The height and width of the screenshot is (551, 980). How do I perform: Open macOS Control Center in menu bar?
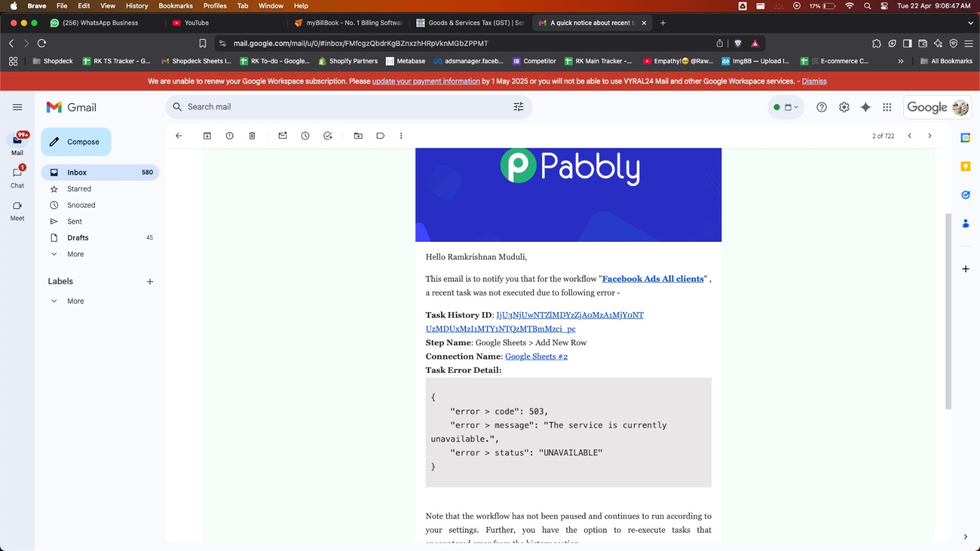click(x=884, y=6)
